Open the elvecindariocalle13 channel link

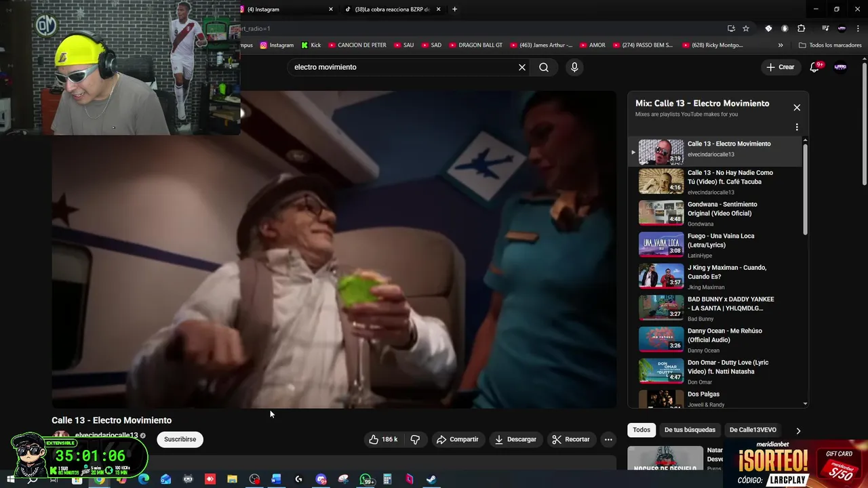tap(106, 435)
